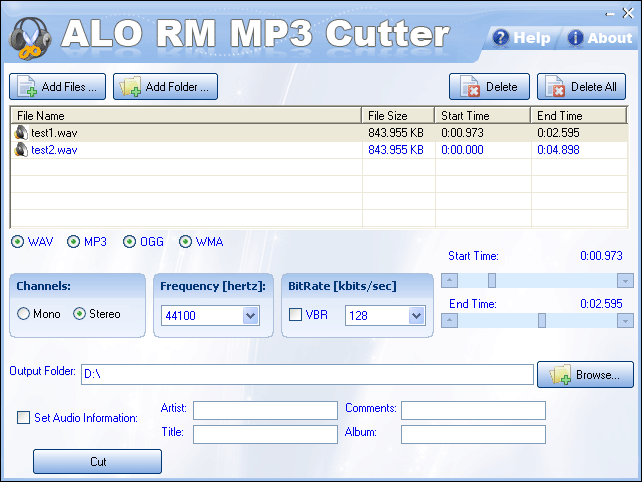This screenshot has width=642, height=482.
Task: Minimize the ALO RM MP3 Cutter window
Action: 610,14
